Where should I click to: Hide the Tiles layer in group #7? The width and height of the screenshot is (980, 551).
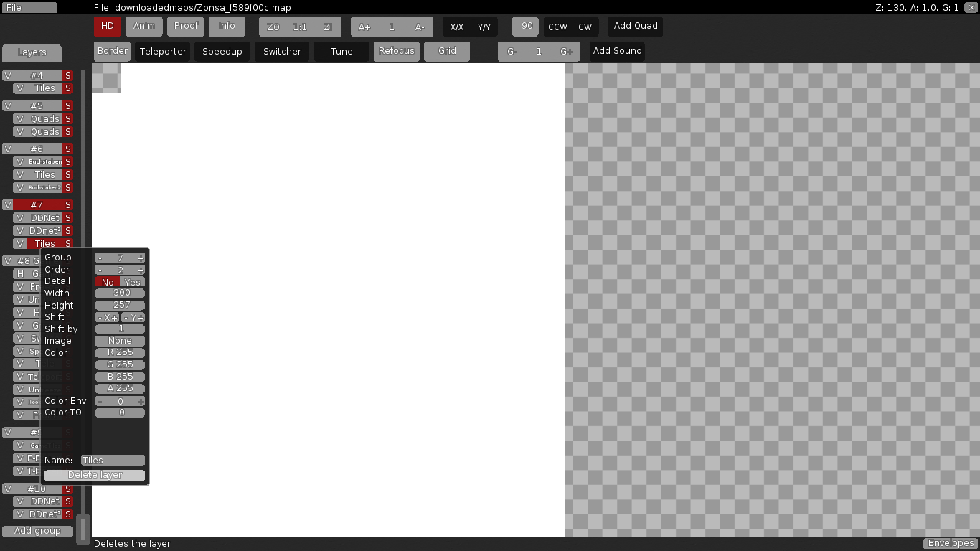coord(20,243)
